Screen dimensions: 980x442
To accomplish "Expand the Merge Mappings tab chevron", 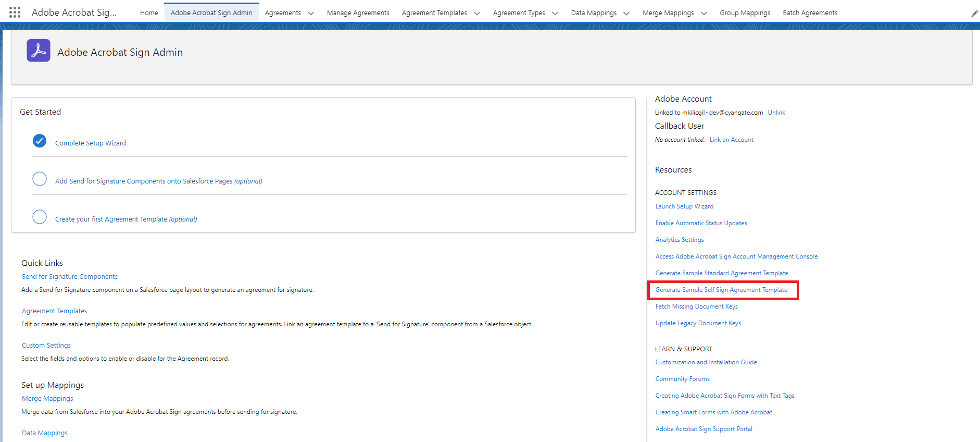I will click(x=704, y=14).
